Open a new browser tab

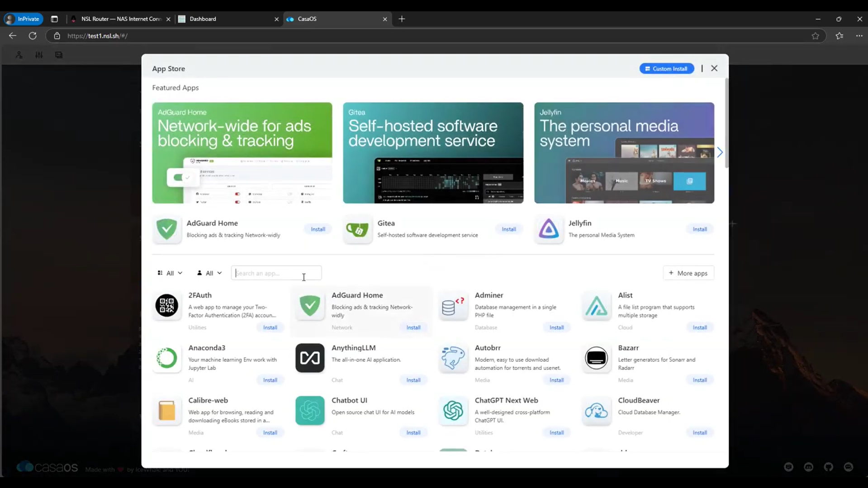click(402, 19)
